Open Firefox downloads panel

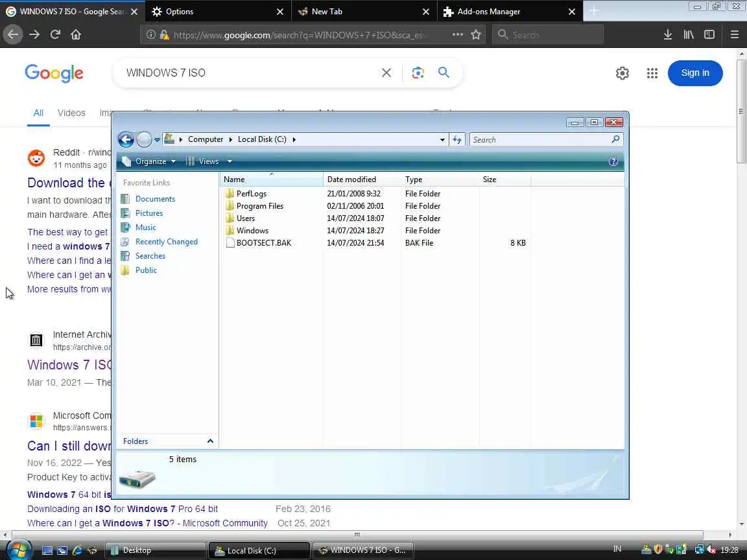pos(668,34)
